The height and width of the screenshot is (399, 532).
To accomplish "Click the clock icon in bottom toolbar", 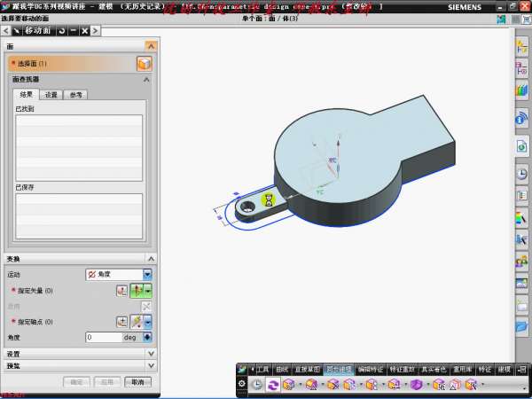I will pos(257,385).
